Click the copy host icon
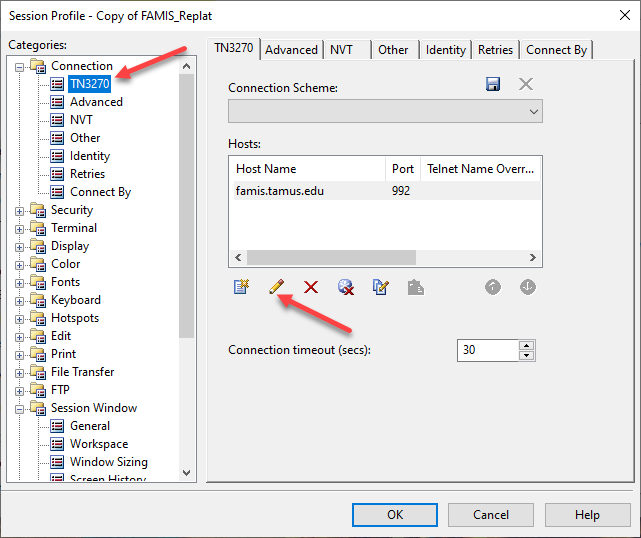 [381, 287]
